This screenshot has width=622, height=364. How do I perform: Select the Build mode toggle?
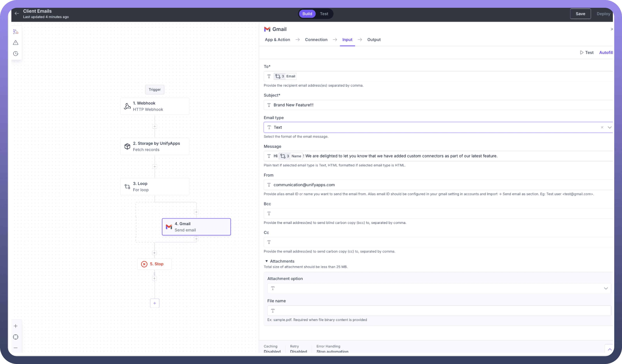(x=307, y=14)
